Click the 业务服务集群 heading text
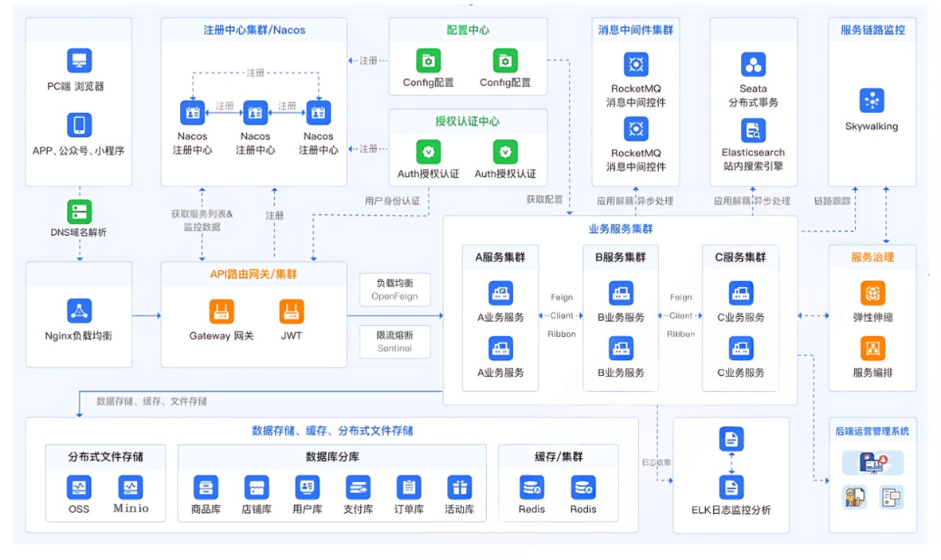Screen dimensions: 941x560 620,229
